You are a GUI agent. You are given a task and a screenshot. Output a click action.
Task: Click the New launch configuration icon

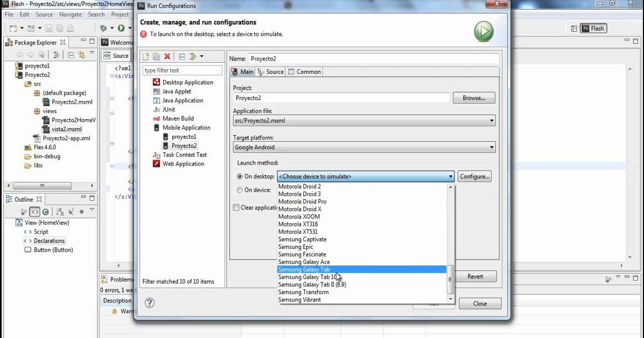coord(146,56)
